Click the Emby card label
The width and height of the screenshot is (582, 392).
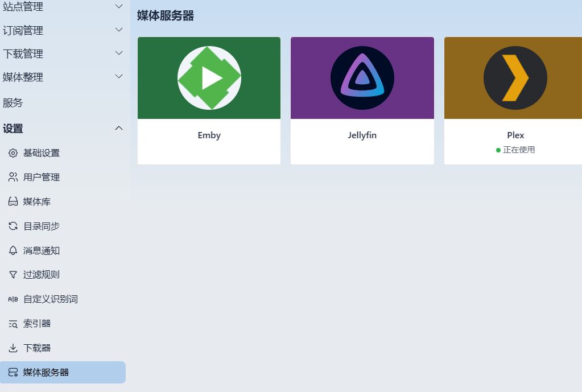tap(209, 135)
